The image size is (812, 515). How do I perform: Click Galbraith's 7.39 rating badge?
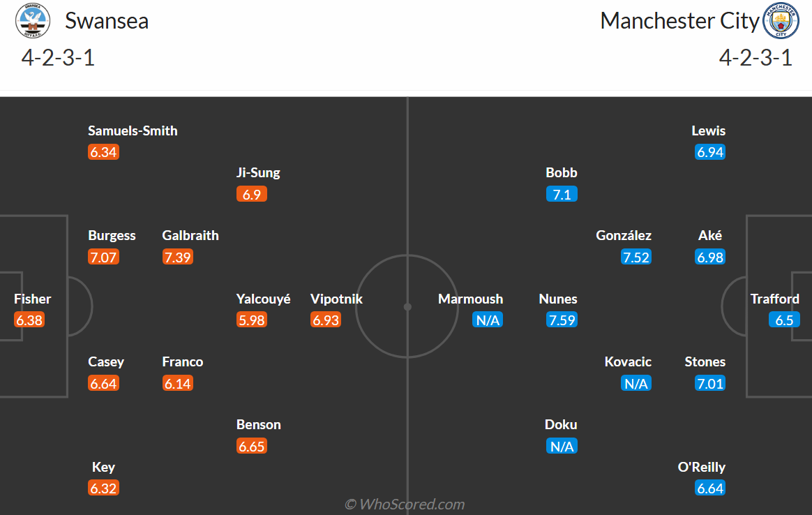pos(178,257)
